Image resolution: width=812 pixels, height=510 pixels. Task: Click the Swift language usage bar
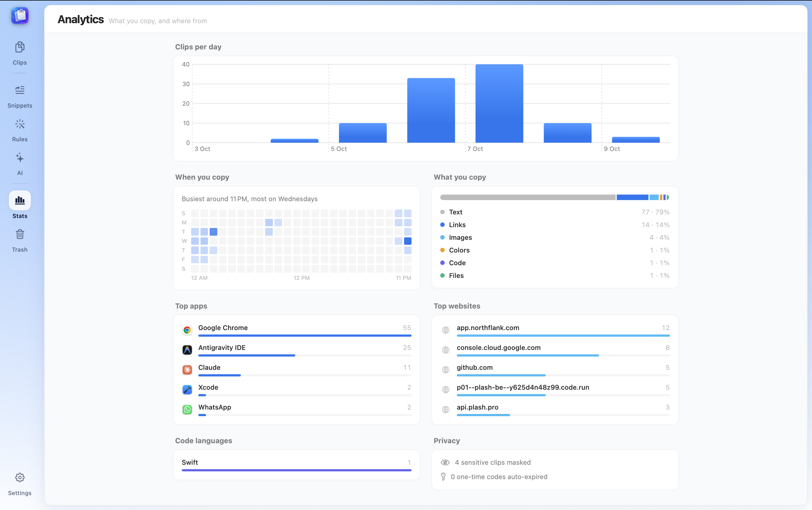(x=296, y=470)
